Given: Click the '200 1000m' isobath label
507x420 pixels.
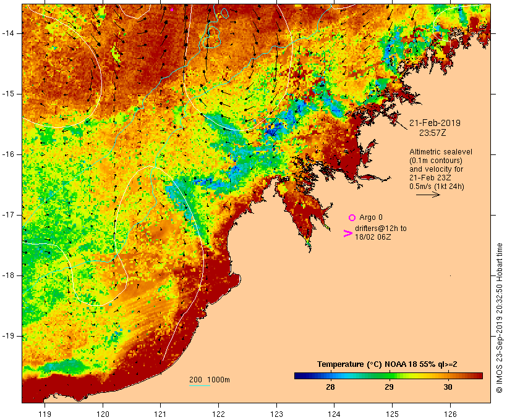Looking at the screenshot, I should tap(210, 380).
